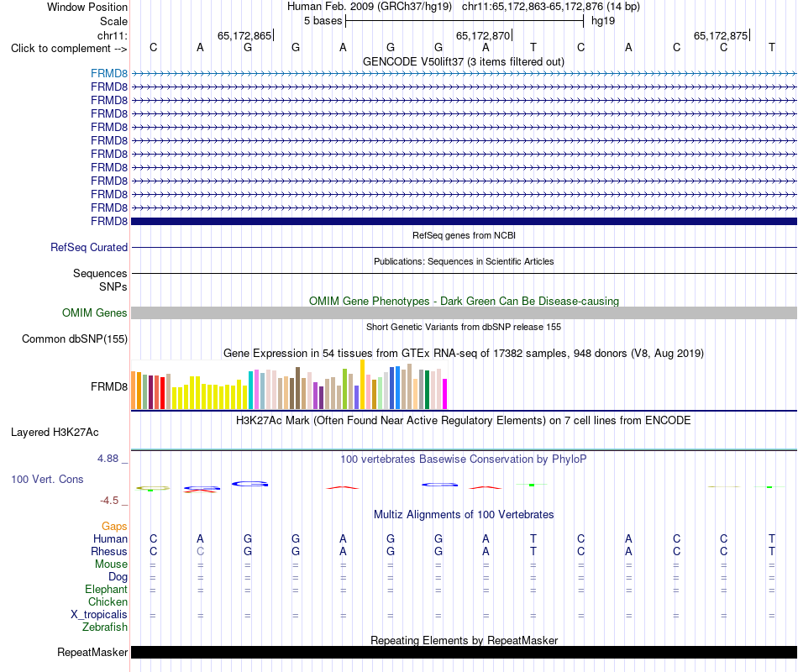
Task: Click 'Repeating Elements by RepeatMasker' title
Action: click(464, 640)
